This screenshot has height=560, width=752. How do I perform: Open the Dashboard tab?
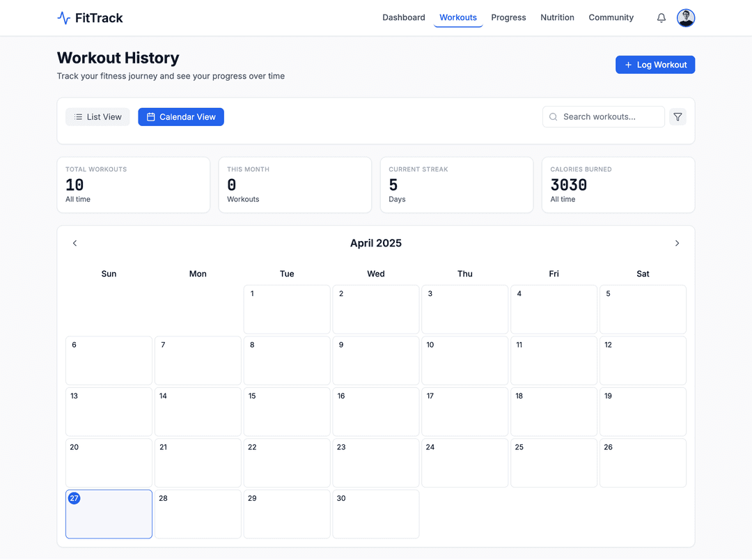(x=403, y=17)
